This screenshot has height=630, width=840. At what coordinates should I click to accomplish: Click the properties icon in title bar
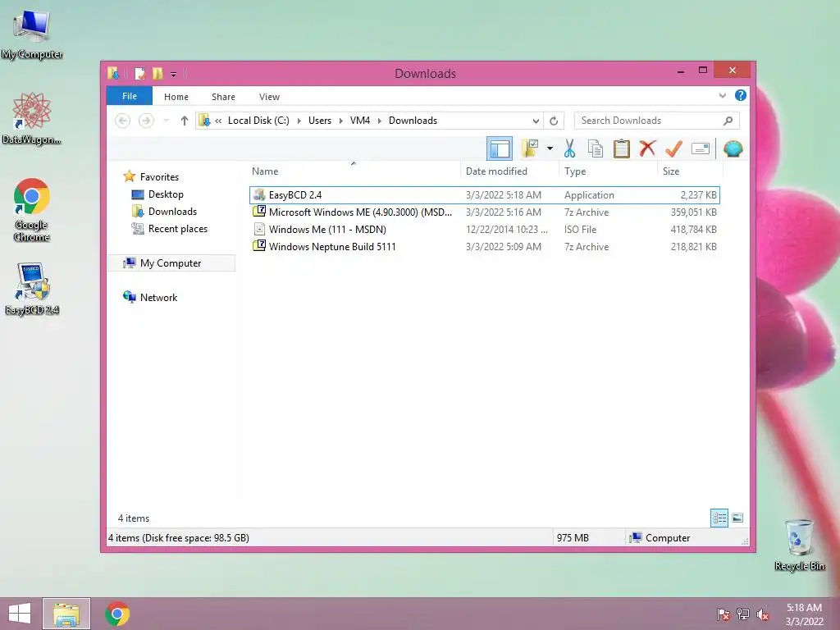pyautogui.click(x=139, y=73)
